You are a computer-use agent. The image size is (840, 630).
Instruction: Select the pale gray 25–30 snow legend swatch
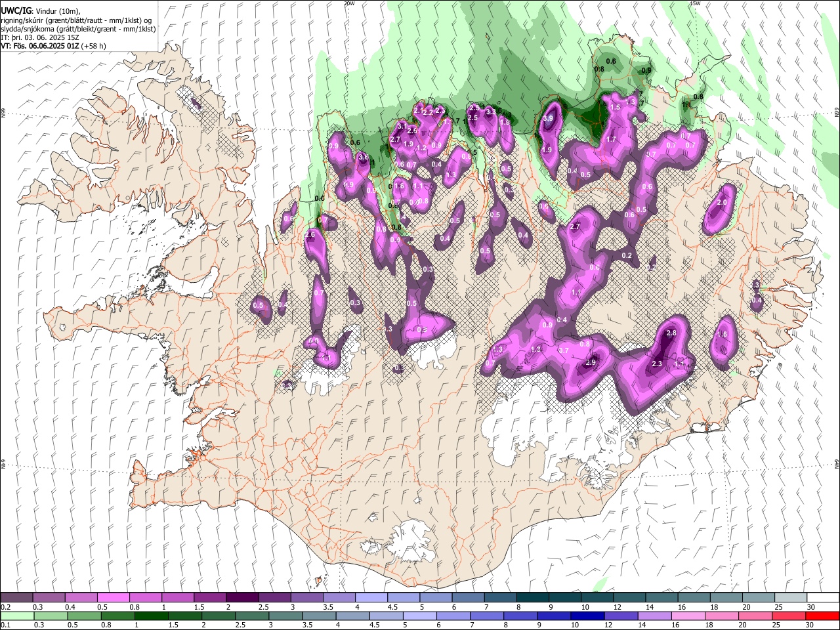pos(791,598)
